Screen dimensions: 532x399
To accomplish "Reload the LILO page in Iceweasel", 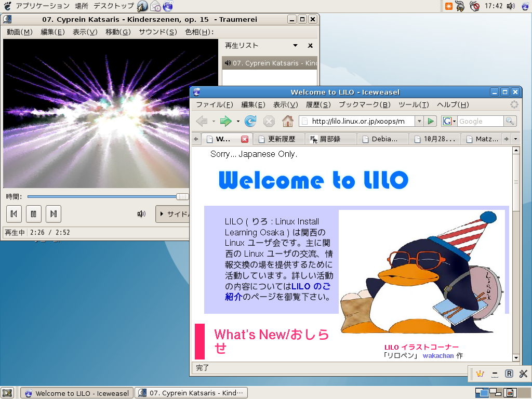I will 250,121.
